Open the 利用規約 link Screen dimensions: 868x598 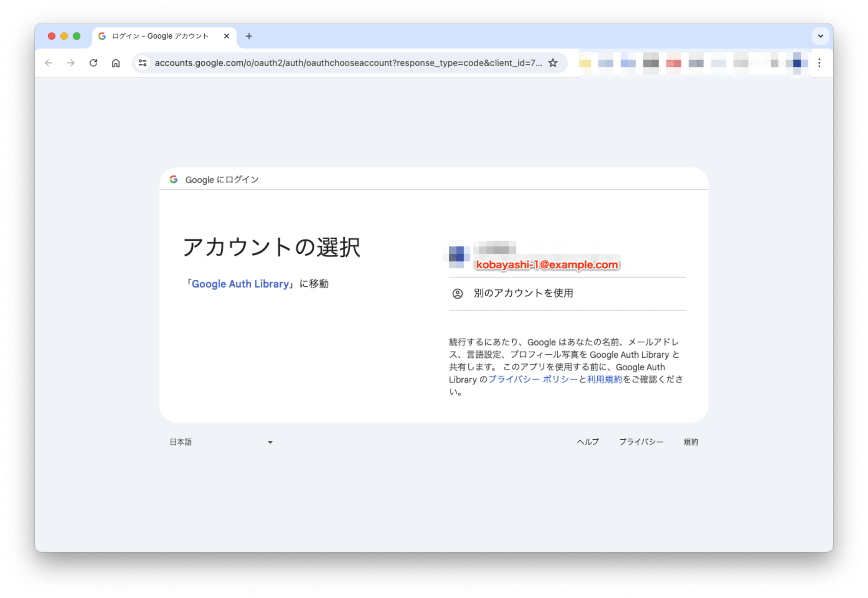click(x=605, y=379)
